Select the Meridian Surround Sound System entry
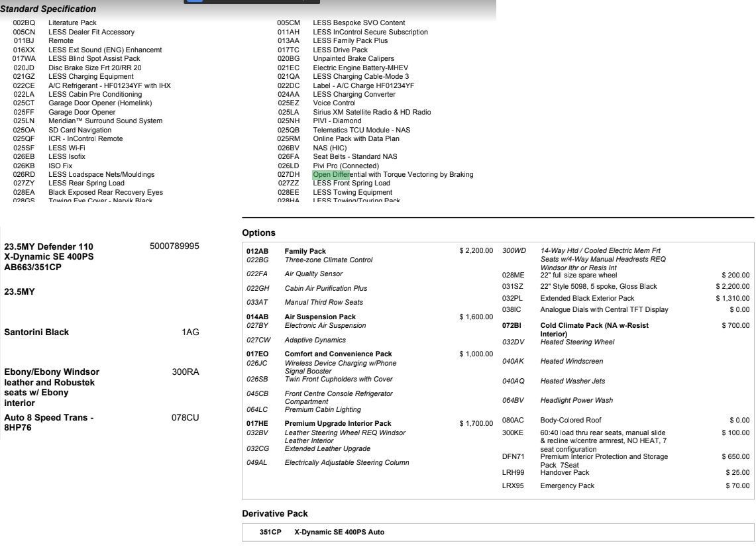 [105, 121]
